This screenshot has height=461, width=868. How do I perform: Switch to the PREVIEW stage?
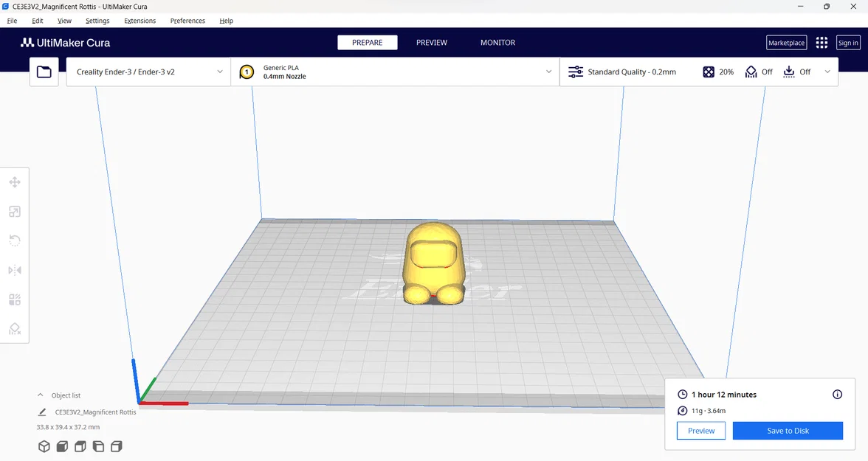(432, 43)
